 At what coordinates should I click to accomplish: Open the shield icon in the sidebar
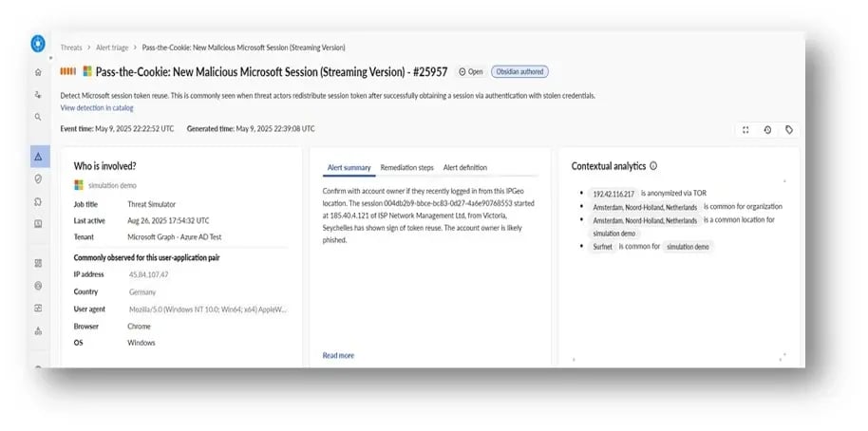tap(38, 178)
